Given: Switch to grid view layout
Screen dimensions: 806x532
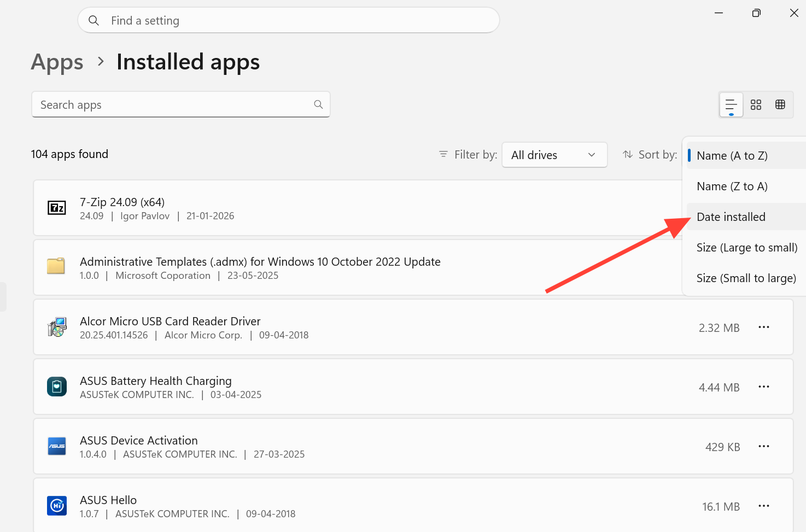Looking at the screenshot, I should pyautogui.click(x=756, y=104).
